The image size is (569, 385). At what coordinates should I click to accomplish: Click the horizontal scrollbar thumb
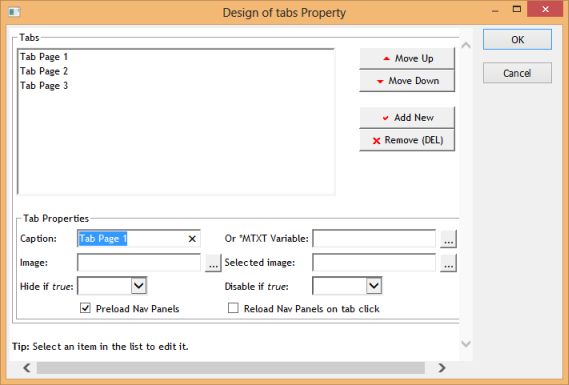point(231,368)
